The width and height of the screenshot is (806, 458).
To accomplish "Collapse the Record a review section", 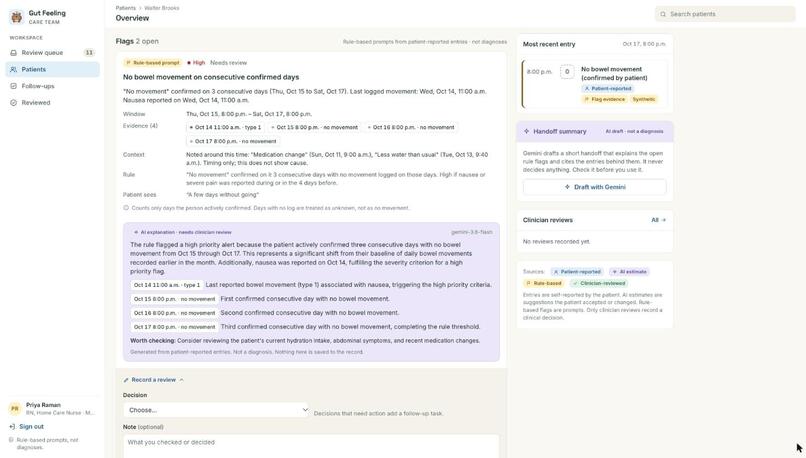I will 153,380.
